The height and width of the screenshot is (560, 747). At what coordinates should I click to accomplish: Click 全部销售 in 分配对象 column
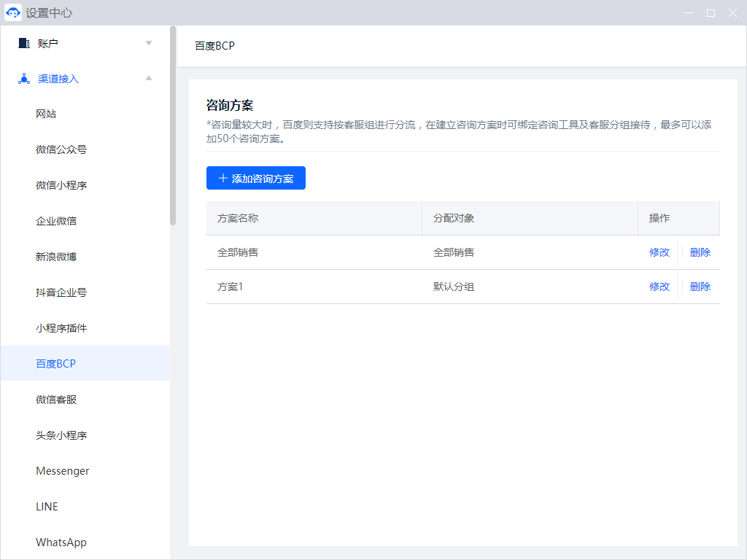[x=454, y=252]
